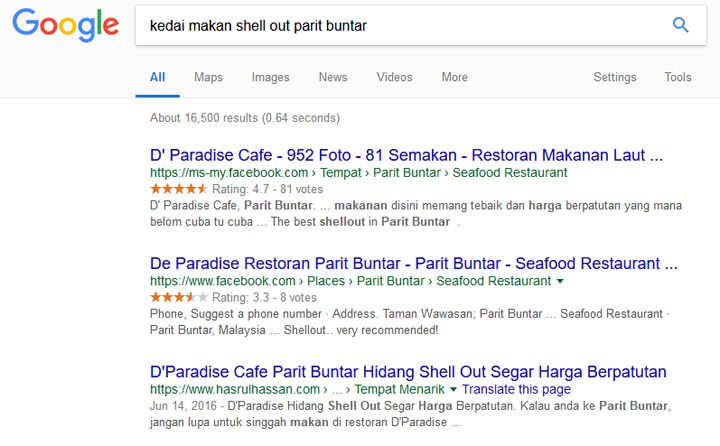Open D' Paradise Cafe 952 Foto result
The image size is (720, 446).
[x=406, y=155]
